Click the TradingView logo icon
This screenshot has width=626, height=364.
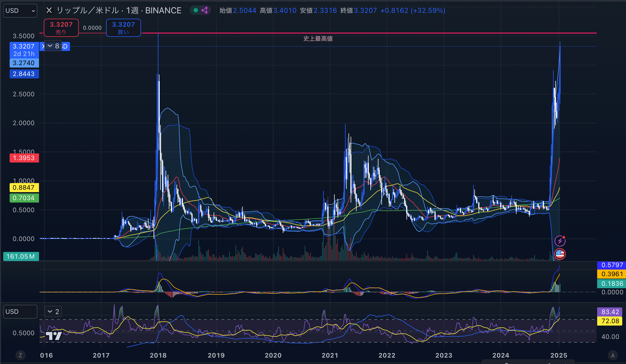pos(54,335)
